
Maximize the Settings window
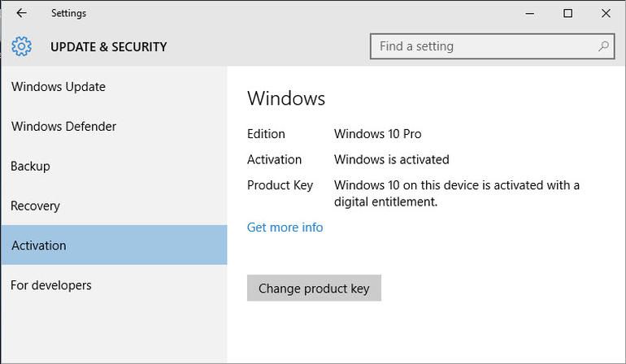(x=567, y=13)
